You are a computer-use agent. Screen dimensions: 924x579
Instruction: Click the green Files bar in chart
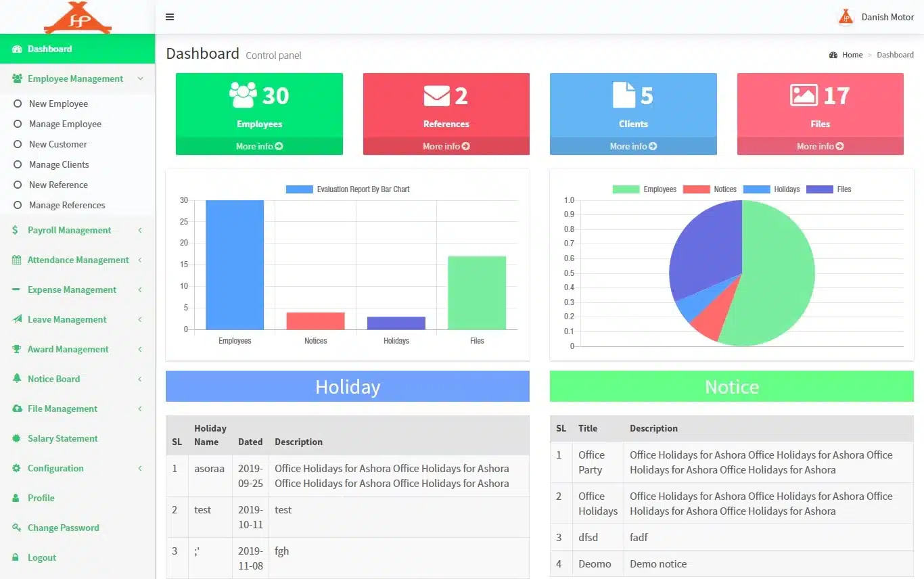click(x=477, y=293)
